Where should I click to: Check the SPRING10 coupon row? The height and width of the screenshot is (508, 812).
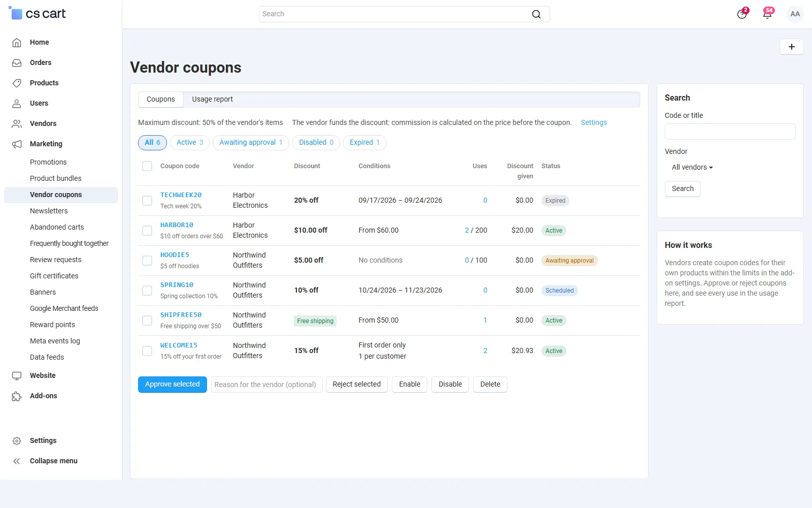tap(147, 291)
